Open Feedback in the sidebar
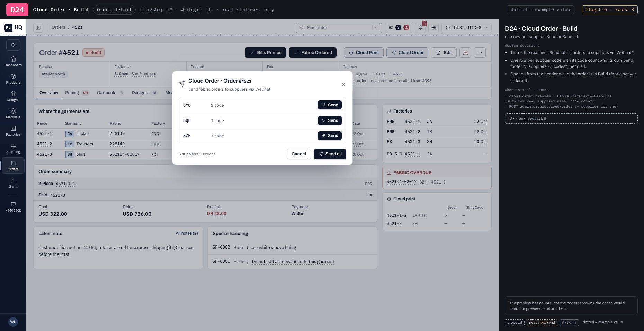The width and height of the screenshot is (644, 331). 13,207
